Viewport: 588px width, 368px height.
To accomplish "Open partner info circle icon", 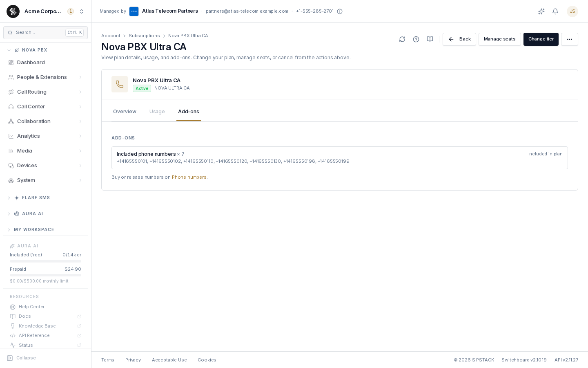I will pos(340,11).
